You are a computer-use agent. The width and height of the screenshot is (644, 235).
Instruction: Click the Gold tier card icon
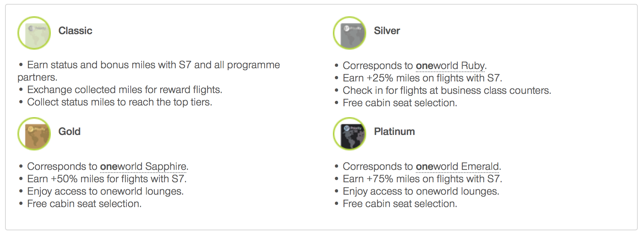(x=34, y=134)
